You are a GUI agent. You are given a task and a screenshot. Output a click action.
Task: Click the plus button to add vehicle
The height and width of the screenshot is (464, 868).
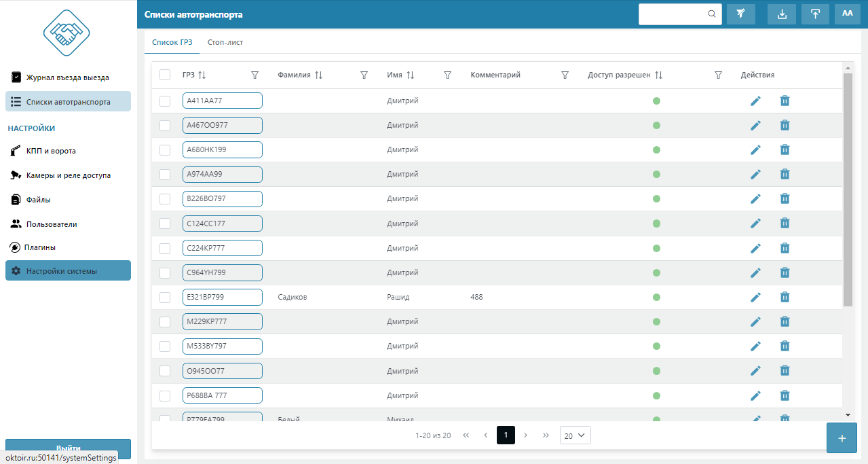click(842, 438)
